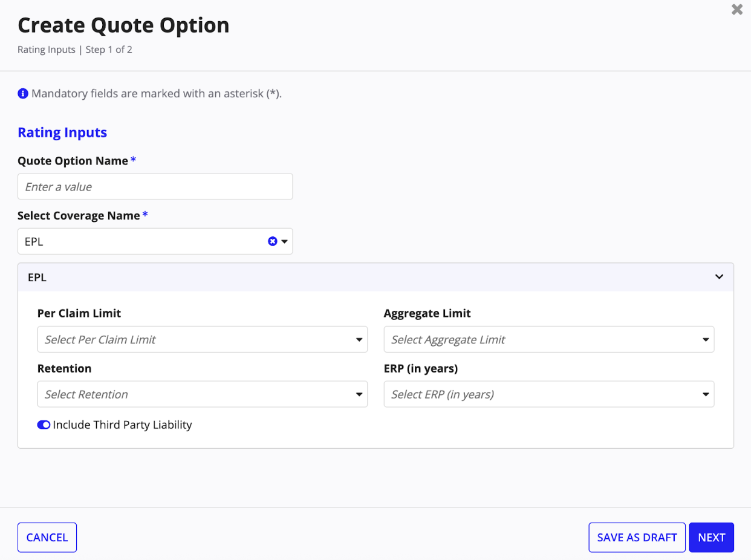Click the blue info icon beside mandatory fields note
Viewport: 751px width, 560px height.
pyautogui.click(x=23, y=94)
